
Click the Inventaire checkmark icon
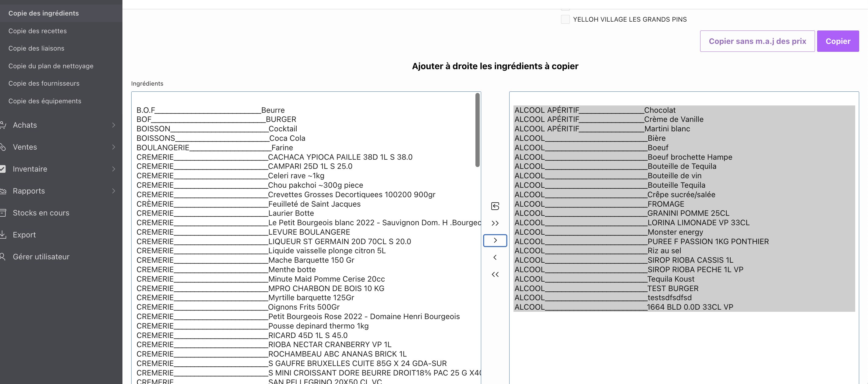point(3,169)
